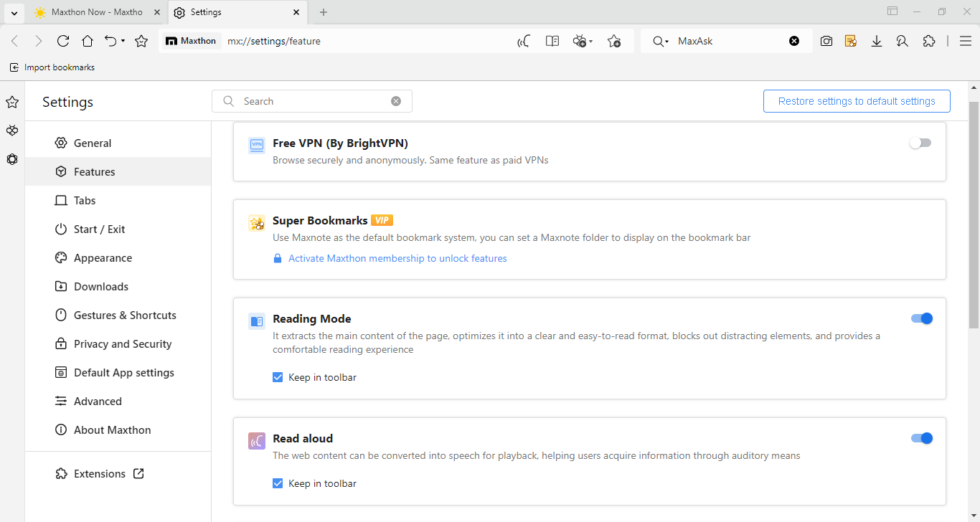Click the vertical page scrollbar
The height and width of the screenshot is (522, 980).
point(974,215)
